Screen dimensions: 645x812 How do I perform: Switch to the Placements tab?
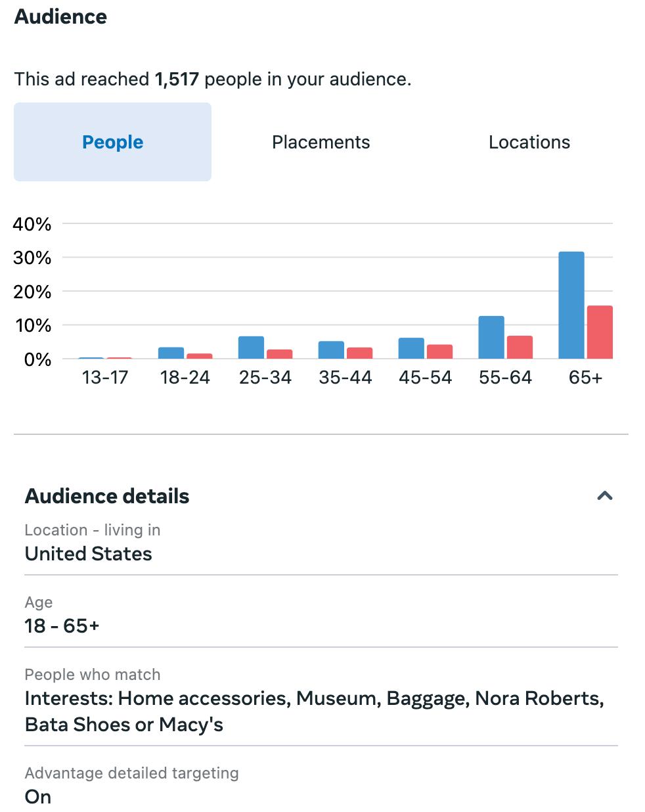click(321, 143)
